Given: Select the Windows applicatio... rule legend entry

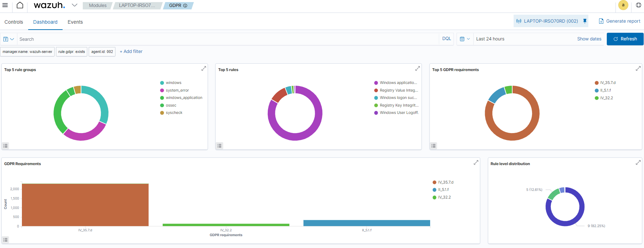Looking at the screenshot, I should (x=395, y=83).
